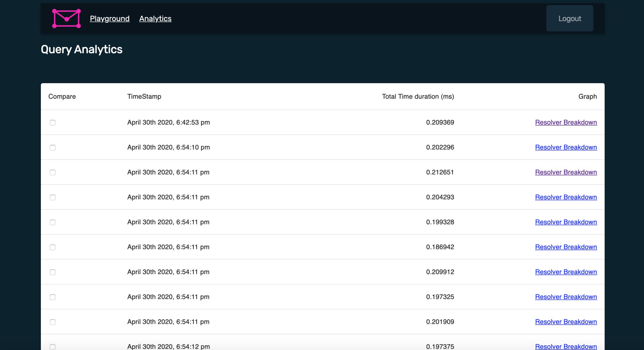Select compare checkbox for 6:54:12 pm query
This screenshot has height=350, width=644.
click(52, 347)
